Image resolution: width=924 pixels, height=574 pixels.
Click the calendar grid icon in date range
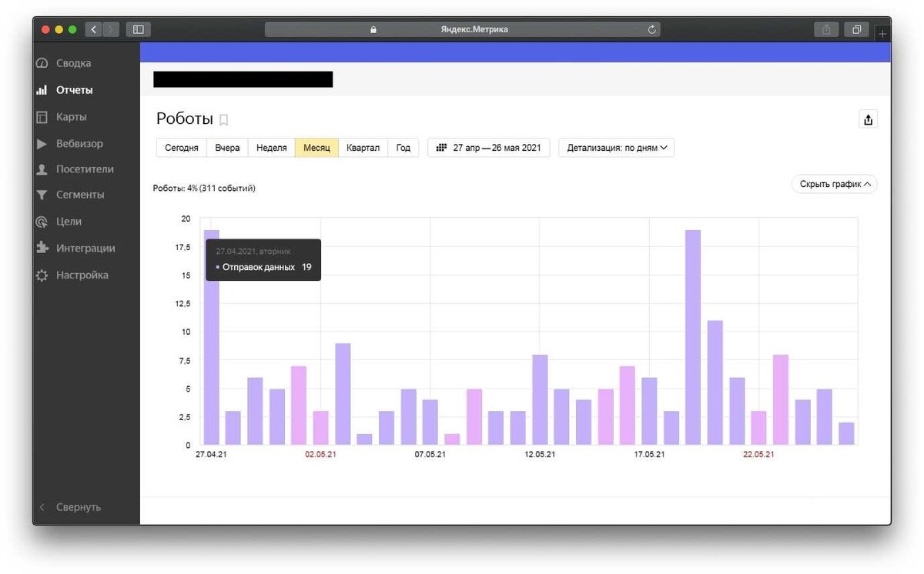[x=442, y=148]
